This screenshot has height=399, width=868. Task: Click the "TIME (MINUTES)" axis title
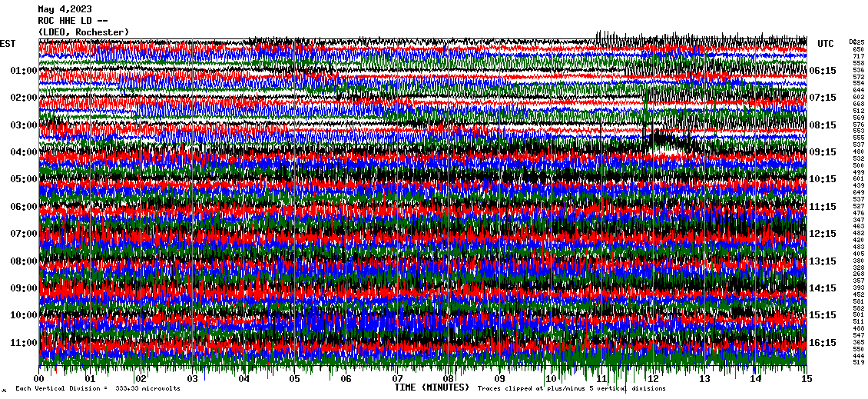[x=432, y=388]
